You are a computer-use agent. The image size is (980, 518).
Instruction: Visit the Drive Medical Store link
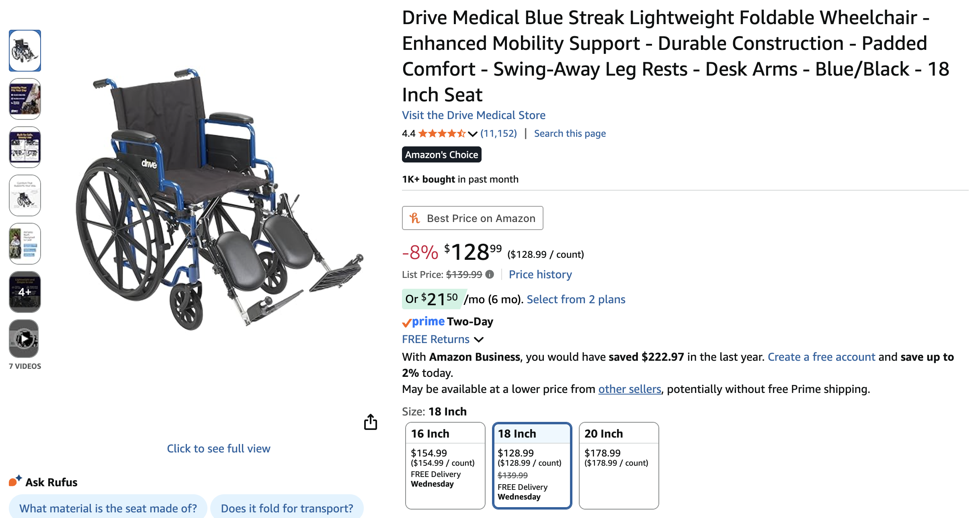click(474, 115)
